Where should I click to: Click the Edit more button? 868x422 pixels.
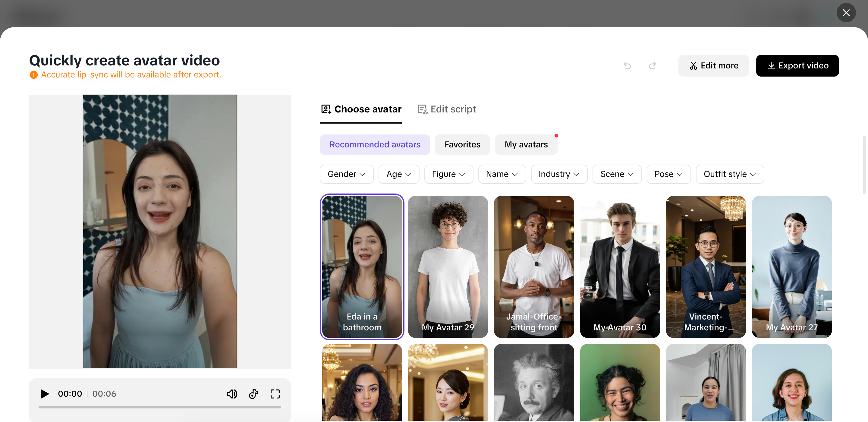pyautogui.click(x=713, y=66)
